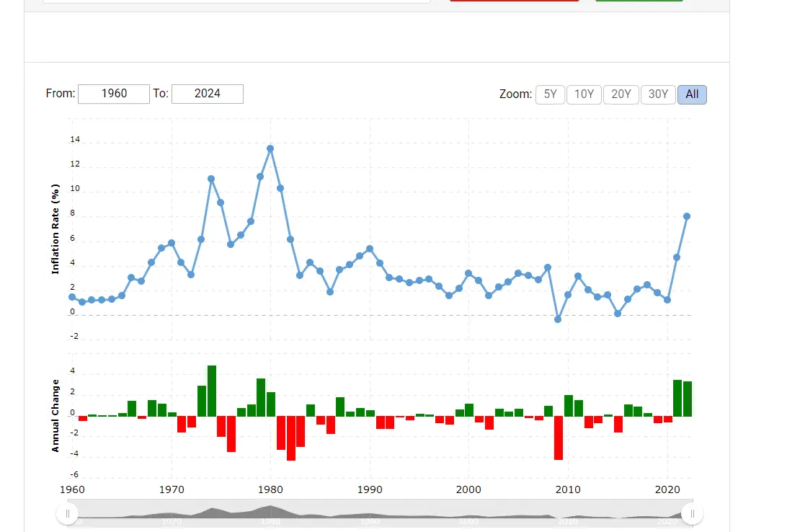Click the To year input showing 2024
This screenshot has width=787, height=532.
(x=208, y=94)
